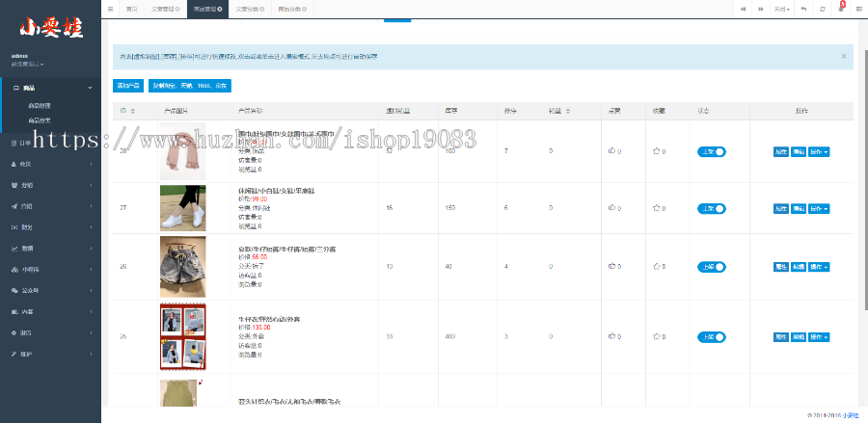Open 商品管理 in the sidebar submenu
The height and width of the screenshot is (423, 868).
point(40,106)
